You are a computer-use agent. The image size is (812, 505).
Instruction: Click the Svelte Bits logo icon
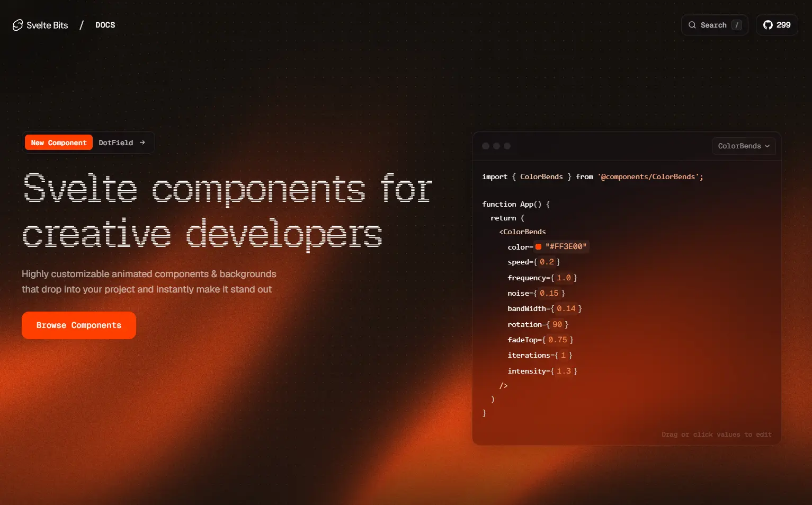tap(18, 25)
